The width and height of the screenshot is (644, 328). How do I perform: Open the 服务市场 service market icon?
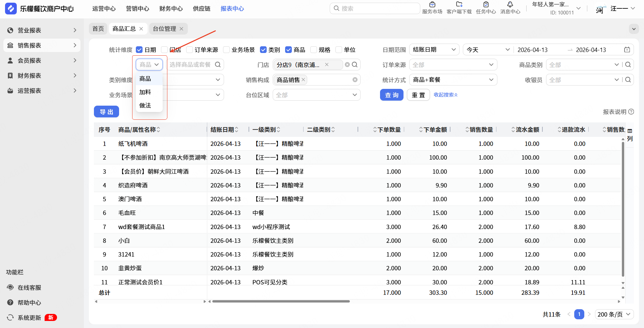[432, 5]
